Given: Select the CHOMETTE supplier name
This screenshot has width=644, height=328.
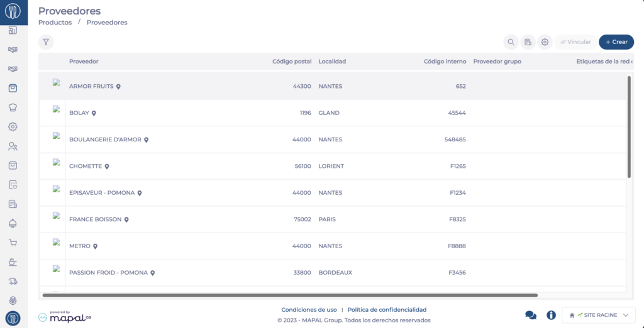Looking at the screenshot, I should [x=86, y=167].
